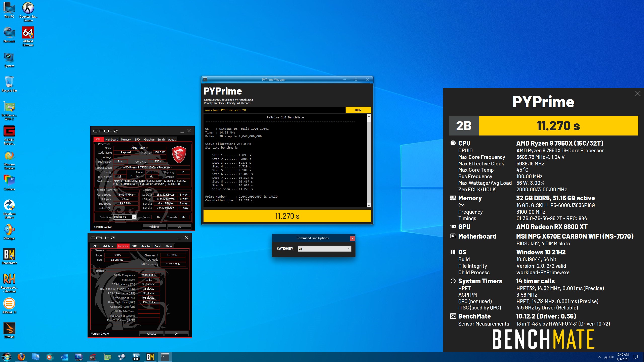Click the Max Core Temp 45 °C value
This screenshot has height=362, width=644.
point(522,170)
